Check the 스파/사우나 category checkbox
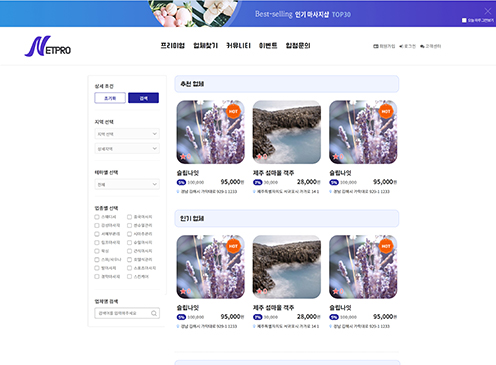This screenshot has height=365, width=496. (97, 260)
